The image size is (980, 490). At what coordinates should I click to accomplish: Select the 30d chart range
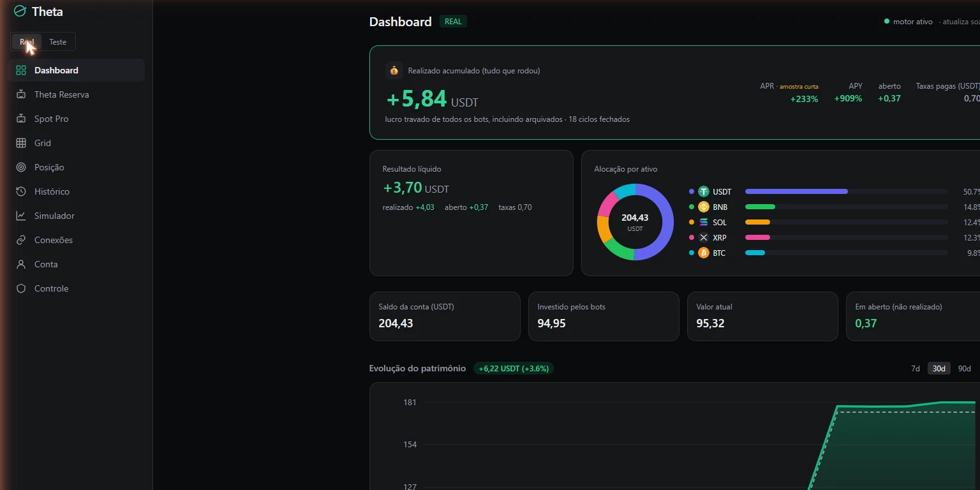click(939, 369)
